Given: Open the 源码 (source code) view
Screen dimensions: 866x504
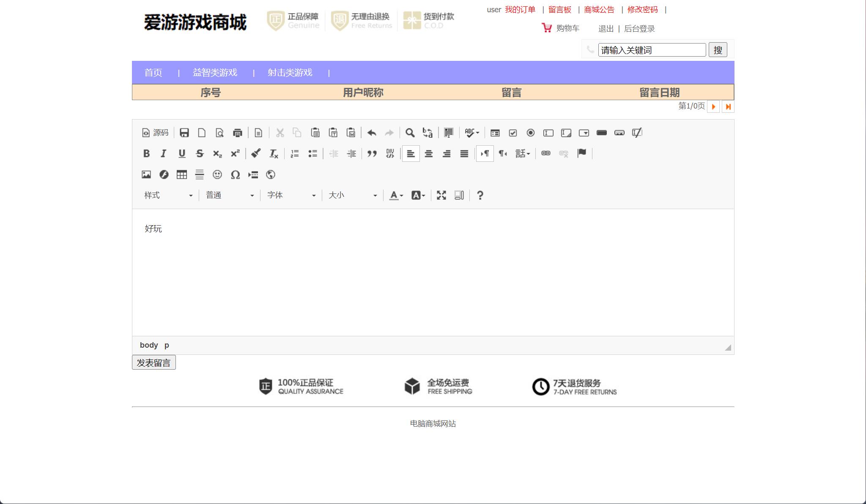Looking at the screenshot, I should [155, 132].
